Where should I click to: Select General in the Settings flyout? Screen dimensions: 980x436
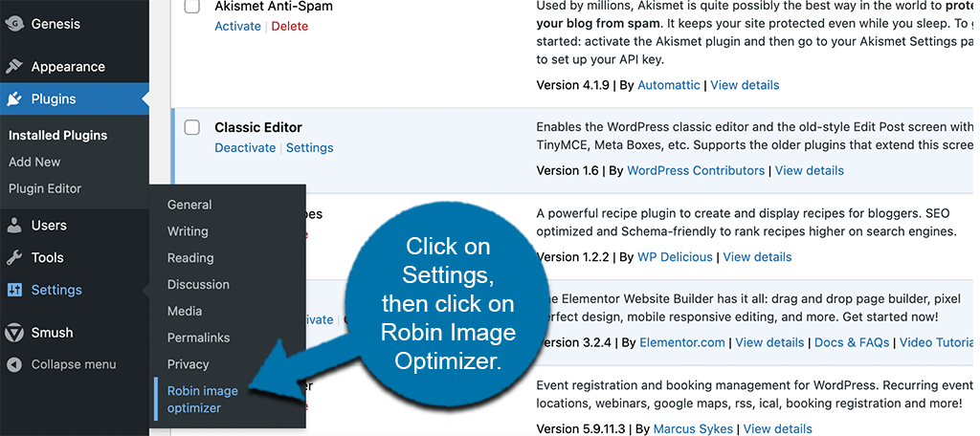click(189, 205)
